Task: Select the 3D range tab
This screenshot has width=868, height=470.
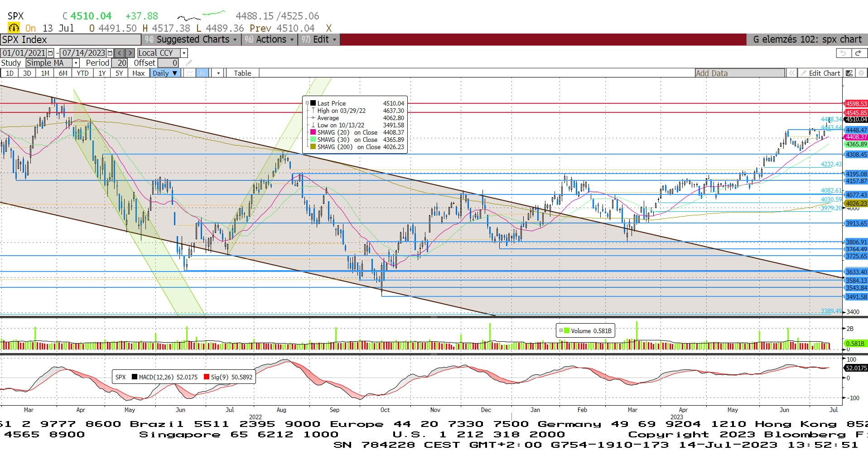Action: [27, 73]
